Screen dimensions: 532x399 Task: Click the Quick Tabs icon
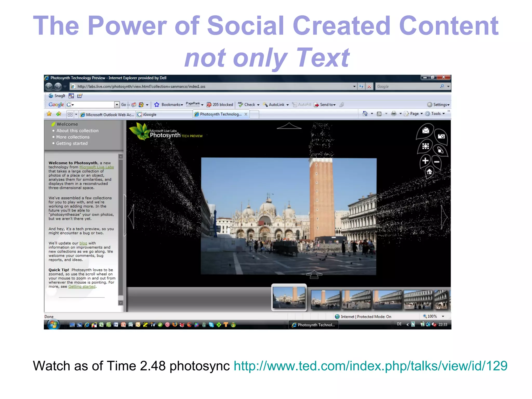[x=70, y=114]
